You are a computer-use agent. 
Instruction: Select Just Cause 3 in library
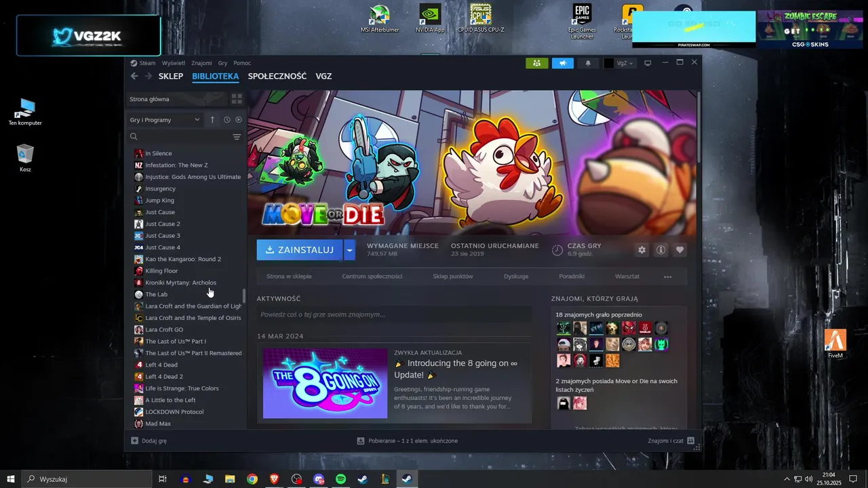pyautogui.click(x=163, y=236)
